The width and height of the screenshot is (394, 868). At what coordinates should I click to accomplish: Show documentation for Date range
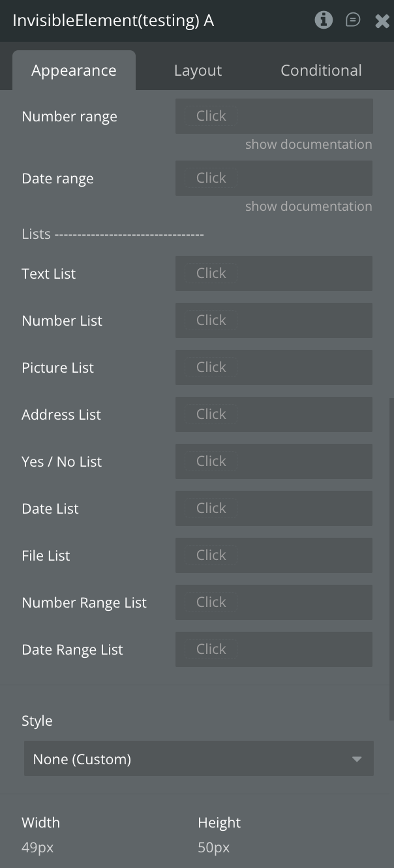[x=309, y=206]
